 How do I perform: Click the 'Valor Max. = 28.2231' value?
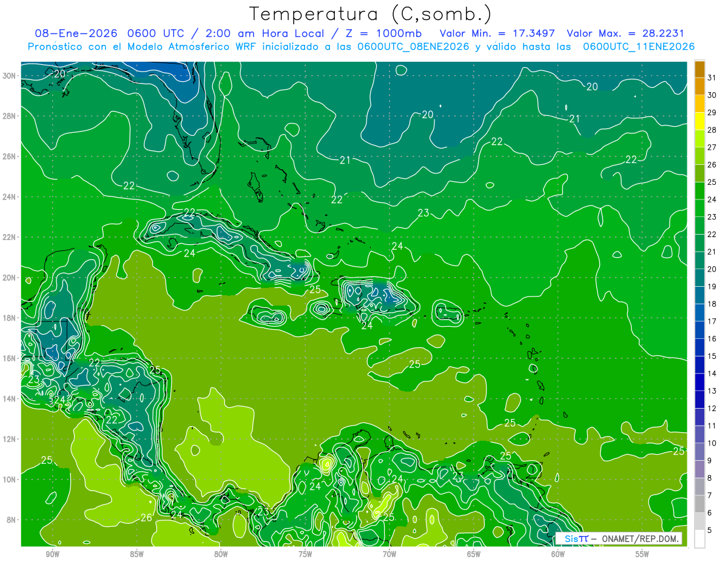(x=625, y=33)
